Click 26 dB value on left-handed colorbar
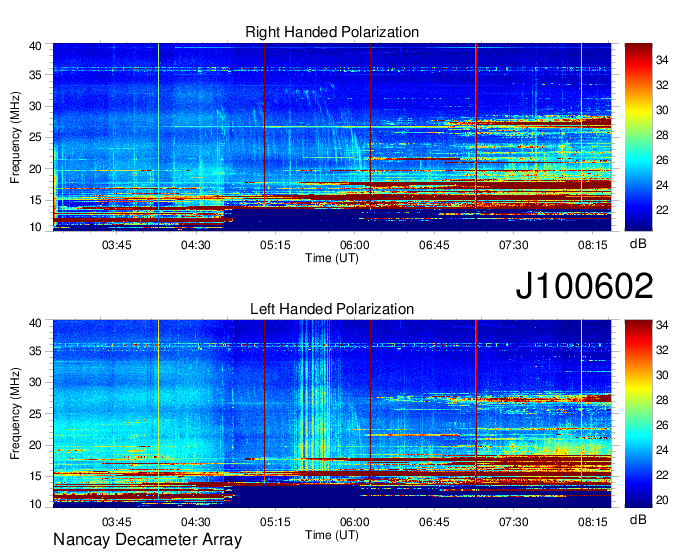This screenshot has width=680, height=552. click(x=662, y=425)
